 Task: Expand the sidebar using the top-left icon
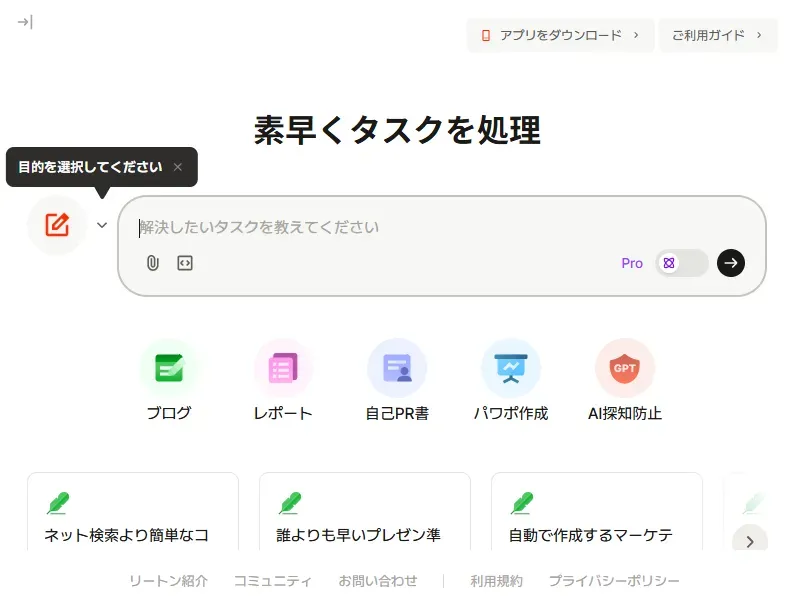[24, 21]
